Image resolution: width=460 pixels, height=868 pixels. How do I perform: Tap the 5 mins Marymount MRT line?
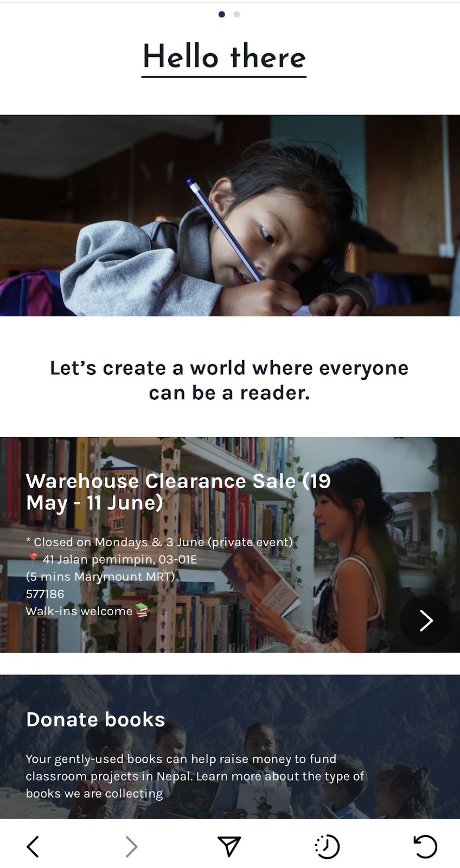point(100,576)
